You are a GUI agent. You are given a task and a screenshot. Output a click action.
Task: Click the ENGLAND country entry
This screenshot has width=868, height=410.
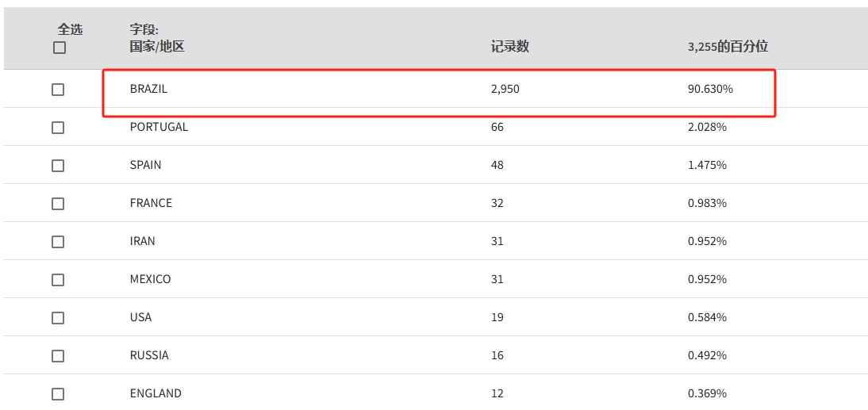tap(156, 393)
